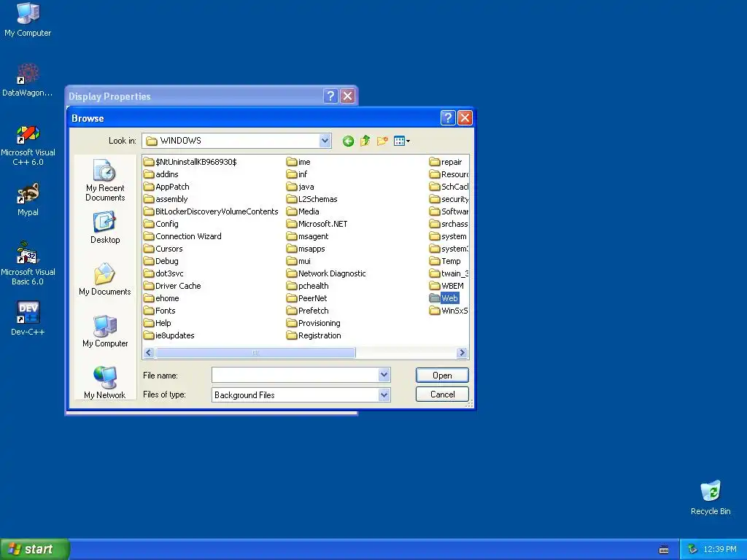Select the Microsoft.NET folder

click(x=317, y=224)
